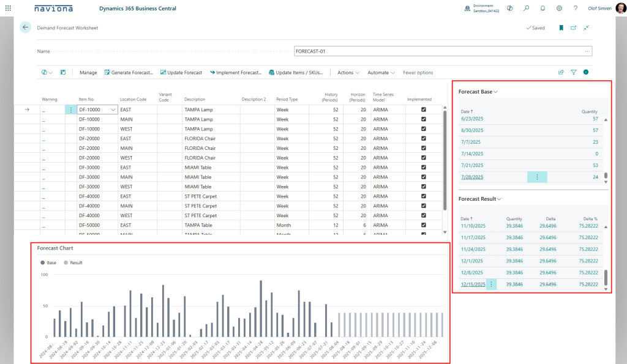Click the 7/28/2025 date link
The height and width of the screenshot is (364, 627).
tap(471, 177)
